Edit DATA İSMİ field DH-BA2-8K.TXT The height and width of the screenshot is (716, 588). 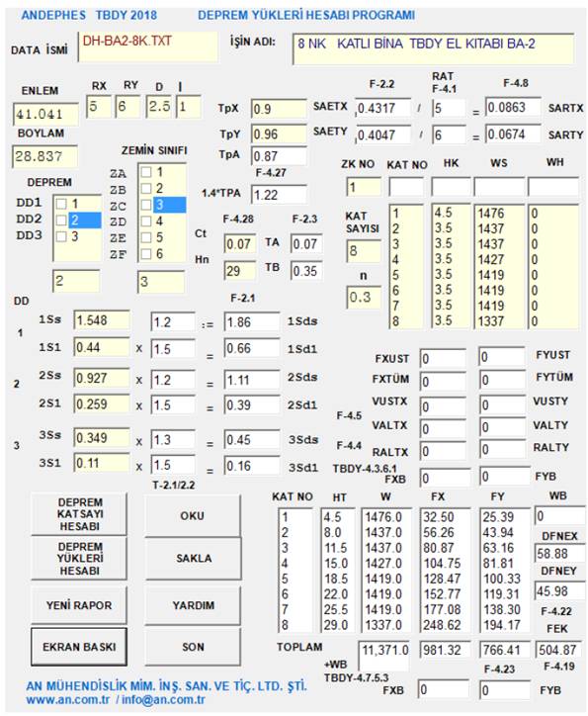[x=148, y=46]
